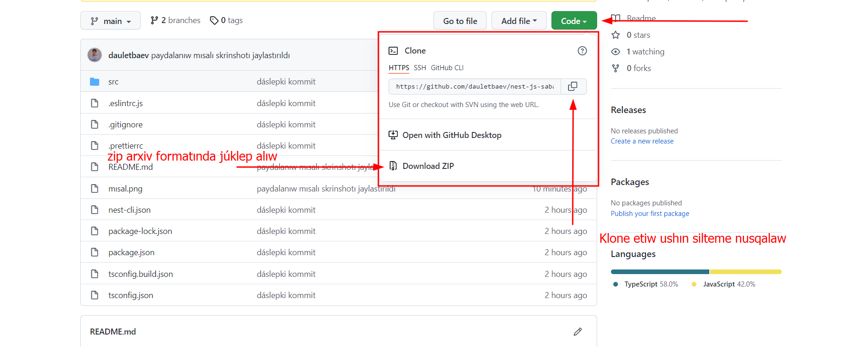This screenshot has height=347, width=868.
Task: Click the 0 stars link
Action: click(x=638, y=35)
